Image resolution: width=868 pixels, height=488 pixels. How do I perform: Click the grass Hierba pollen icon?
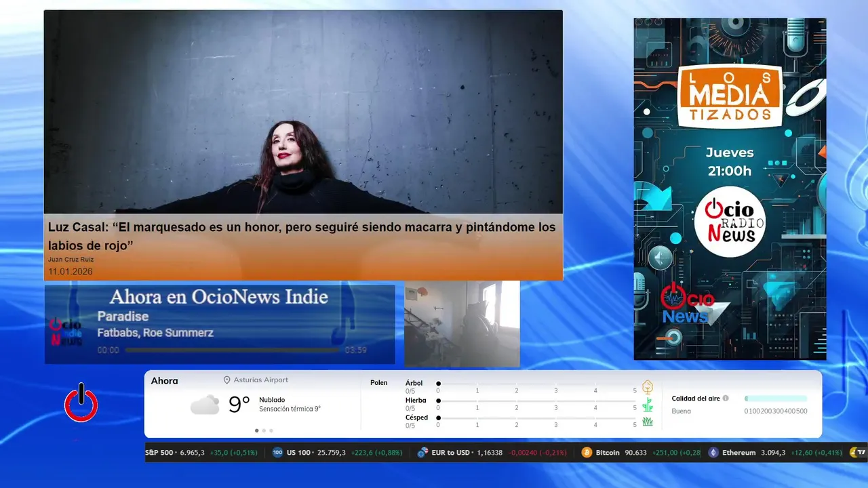coord(648,405)
